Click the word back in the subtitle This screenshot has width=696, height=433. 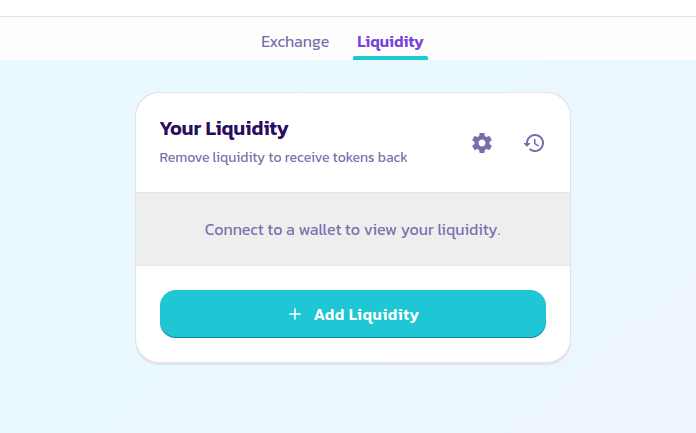coord(392,157)
